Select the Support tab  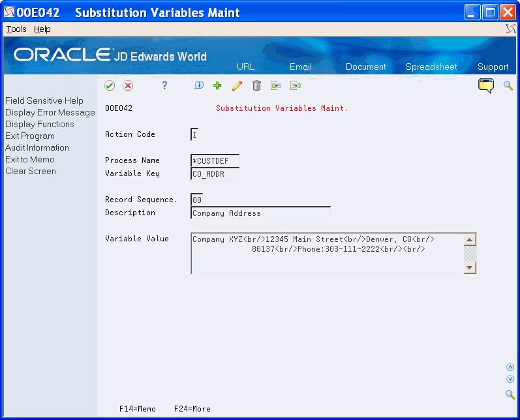coord(493,67)
